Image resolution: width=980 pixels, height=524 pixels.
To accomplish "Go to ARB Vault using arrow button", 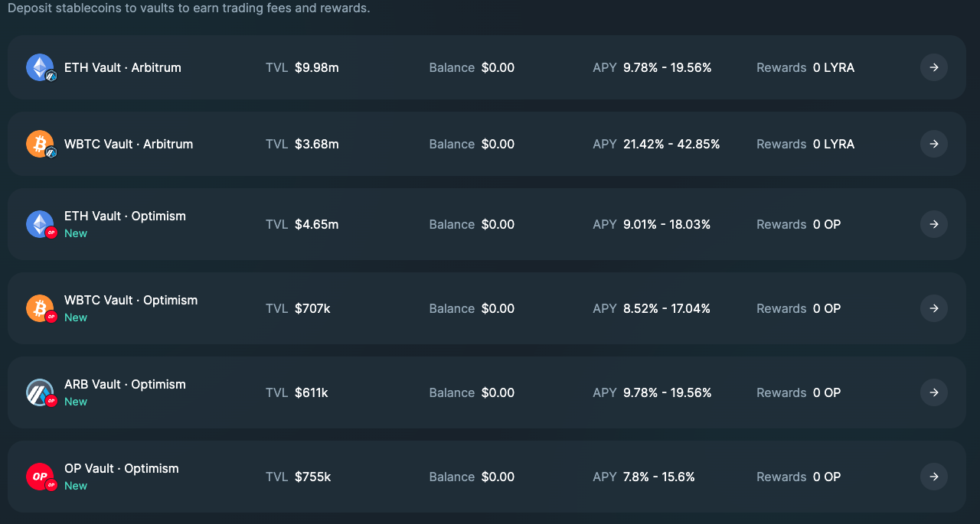I will [933, 392].
